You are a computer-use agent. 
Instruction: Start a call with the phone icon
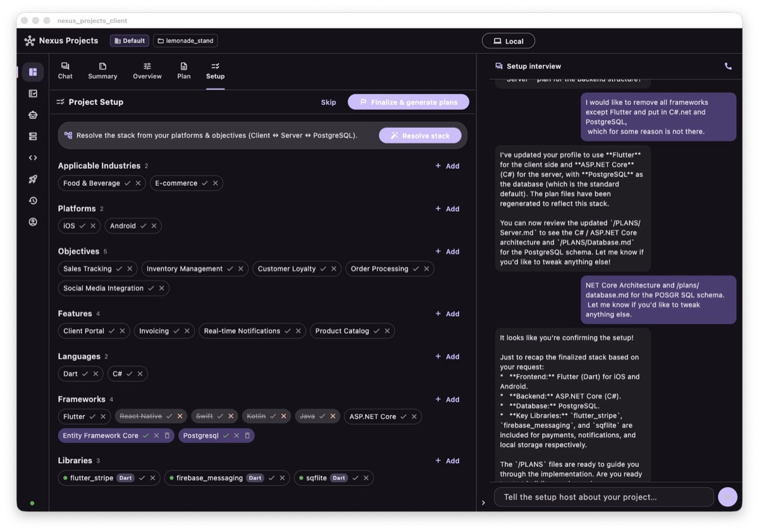728,66
